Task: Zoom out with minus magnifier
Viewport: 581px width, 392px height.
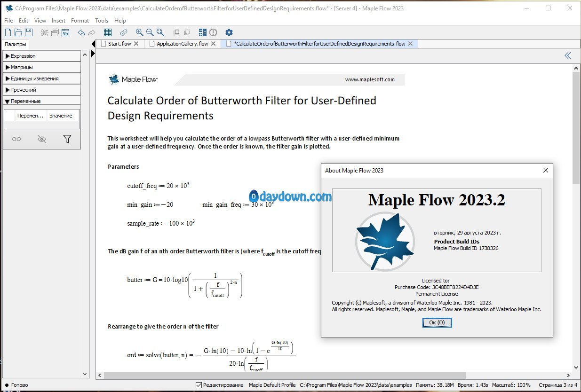Action: pos(150,32)
